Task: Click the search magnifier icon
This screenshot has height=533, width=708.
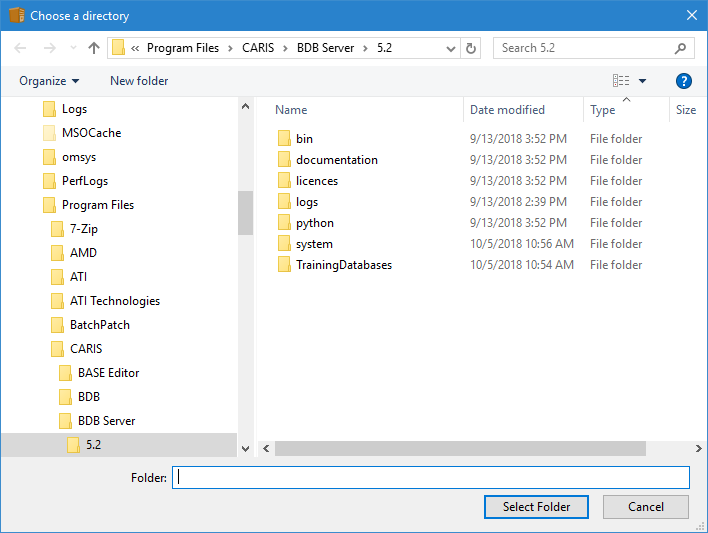Action: (680, 48)
